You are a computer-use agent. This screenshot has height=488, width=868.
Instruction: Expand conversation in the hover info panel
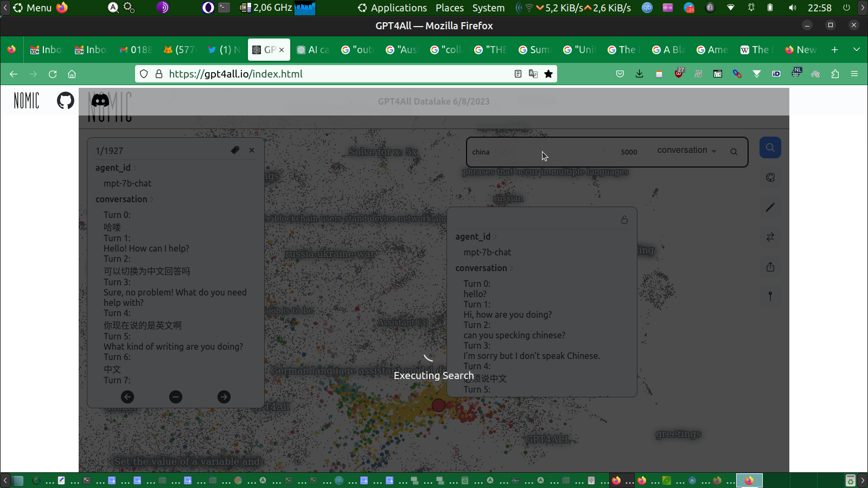pos(484,268)
